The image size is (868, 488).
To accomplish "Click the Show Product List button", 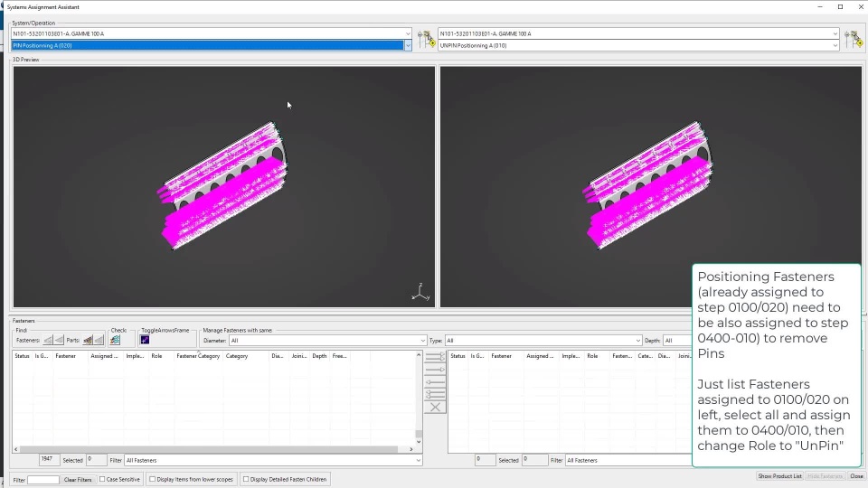I will tap(779, 476).
